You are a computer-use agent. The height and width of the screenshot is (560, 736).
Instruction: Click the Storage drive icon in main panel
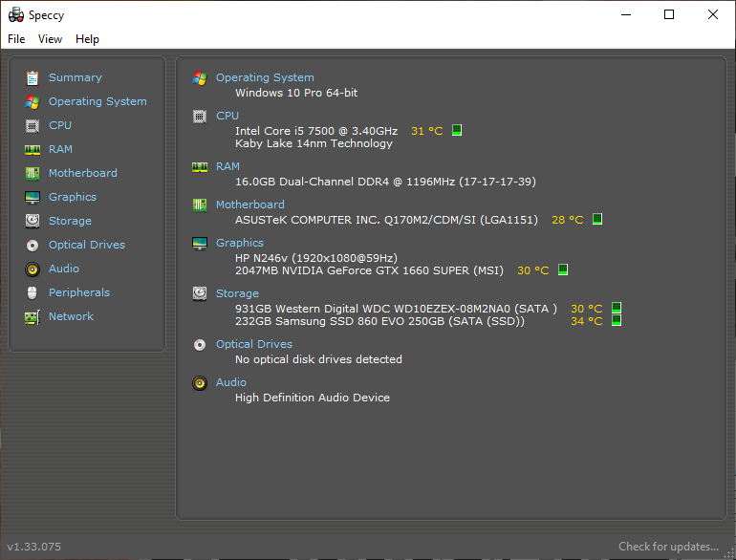click(x=200, y=293)
